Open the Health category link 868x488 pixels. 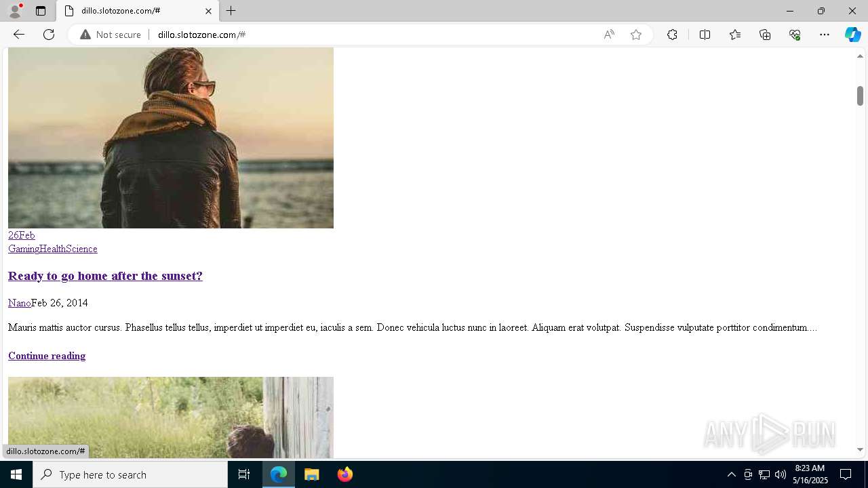point(52,249)
